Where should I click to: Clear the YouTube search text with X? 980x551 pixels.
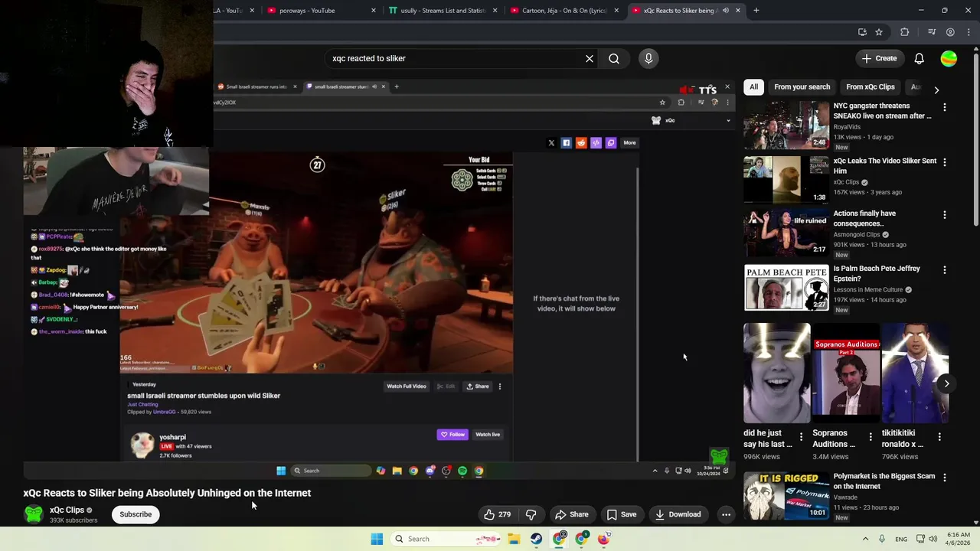(590, 58)
